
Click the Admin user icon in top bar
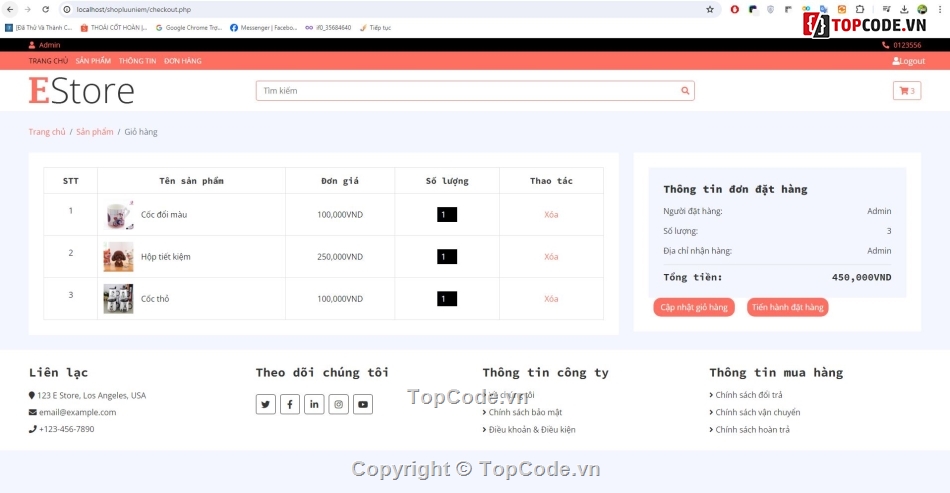coord(32,45)
